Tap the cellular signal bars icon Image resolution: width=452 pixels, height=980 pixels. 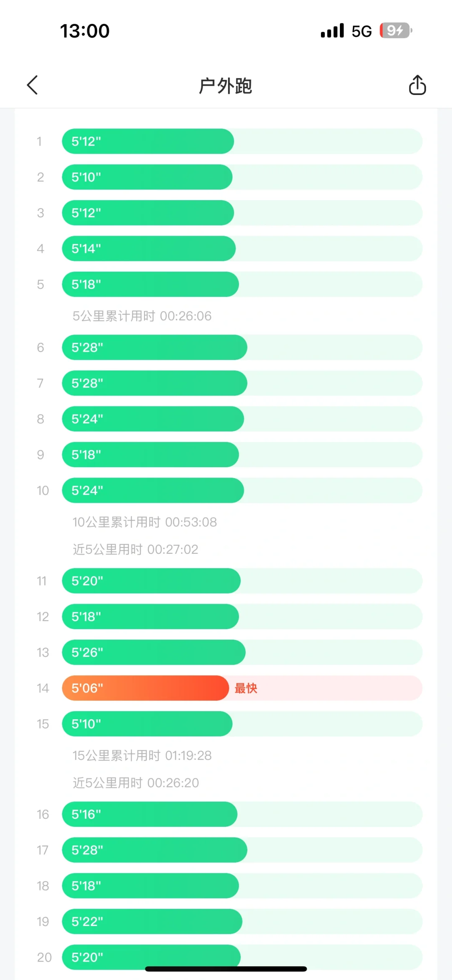point(332,31)
